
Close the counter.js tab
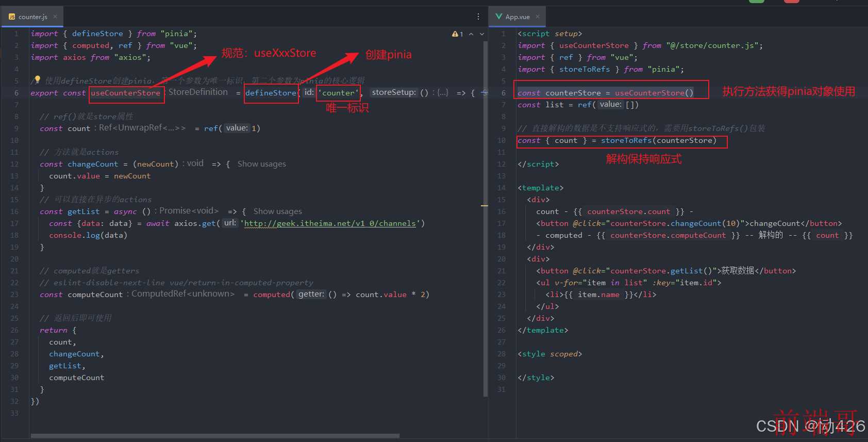point(55,17)
